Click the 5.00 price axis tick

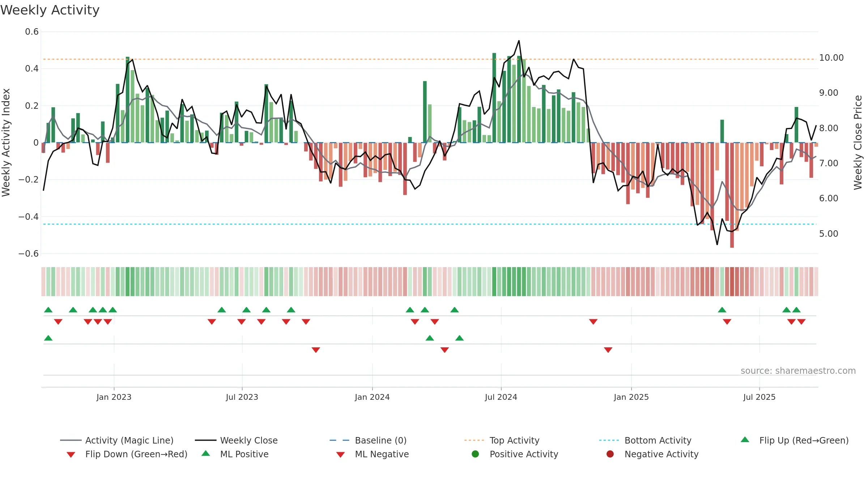point(829,234)
